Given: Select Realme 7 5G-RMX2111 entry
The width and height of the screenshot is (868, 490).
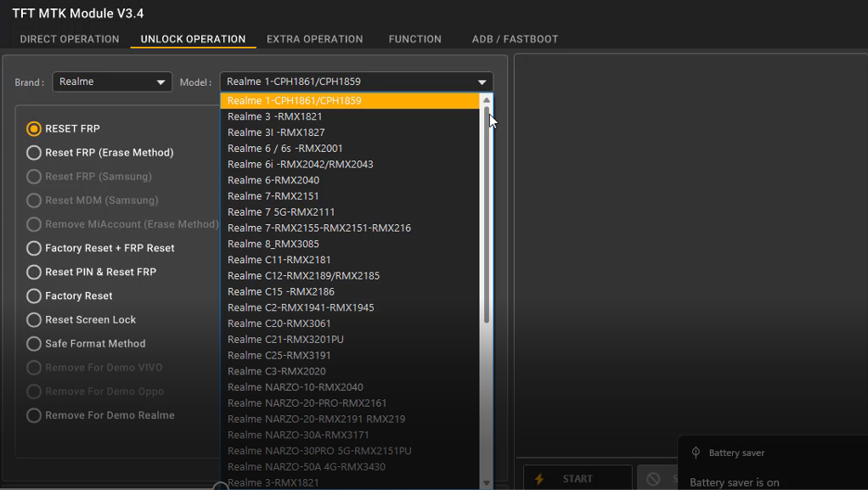Looking at the screenshot, I should tap(350, 212).
